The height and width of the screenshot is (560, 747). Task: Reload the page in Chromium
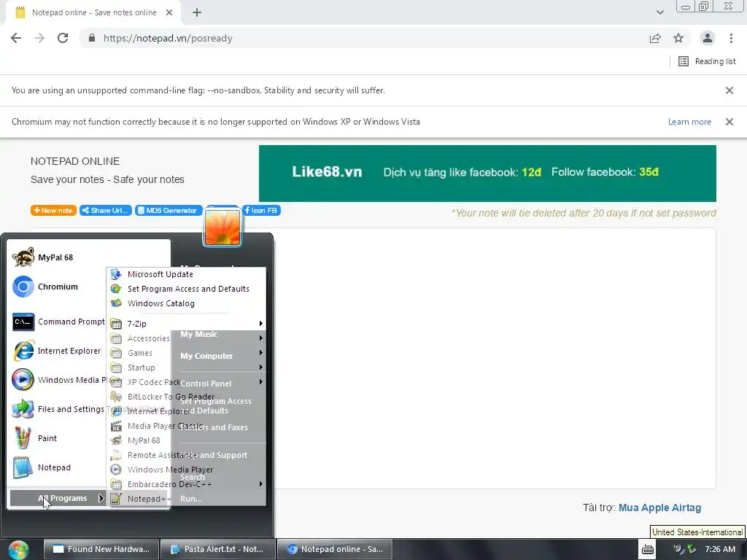pyautogui.click(x=63, y=38)
